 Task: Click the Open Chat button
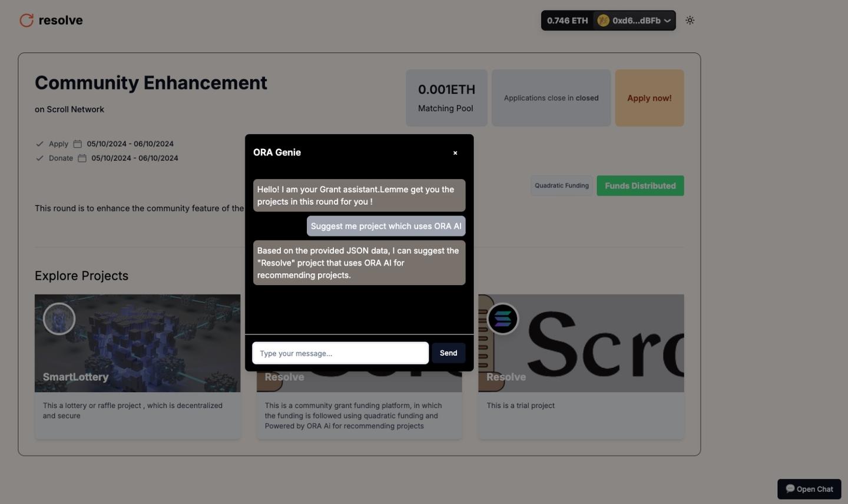pyautogui.click(x=809, y=489)
